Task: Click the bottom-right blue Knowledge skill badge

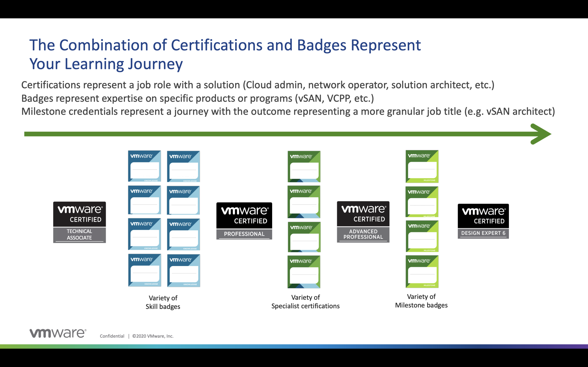Action: [184, 270]
